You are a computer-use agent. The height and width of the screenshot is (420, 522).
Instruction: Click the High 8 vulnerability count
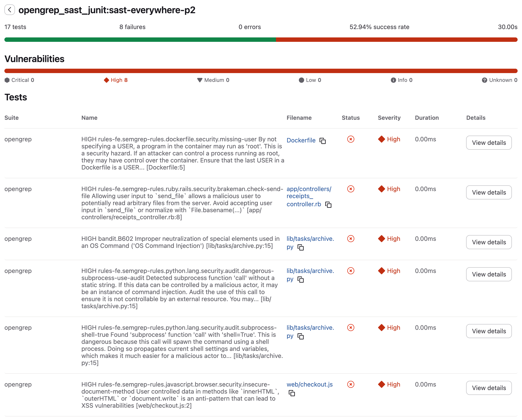click(x=116, y=80)
